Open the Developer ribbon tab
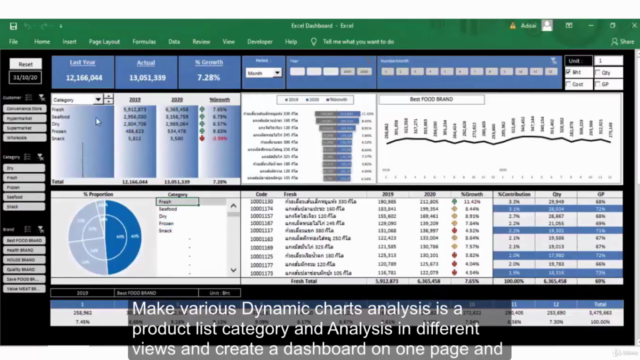The width and height of the screenshot is (640, 360). click(260, 42)
